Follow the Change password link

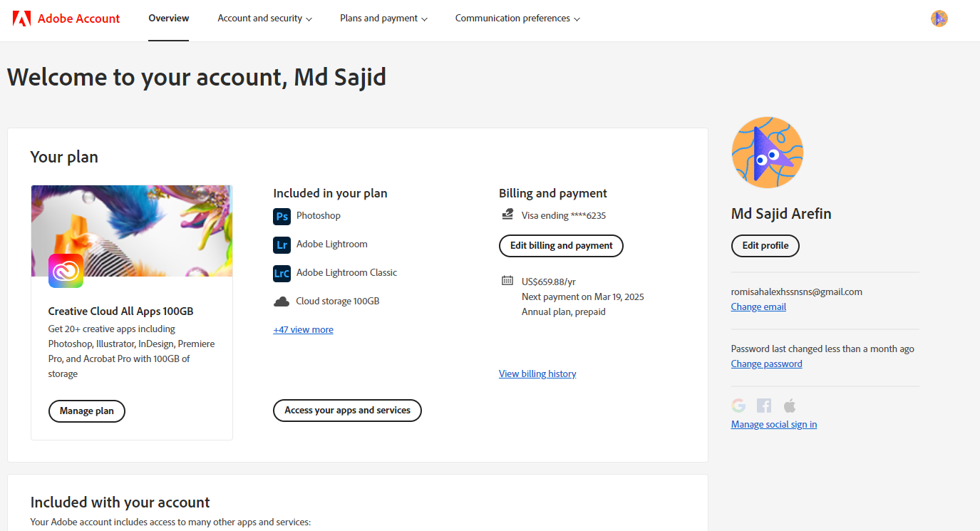pos(766,364)
